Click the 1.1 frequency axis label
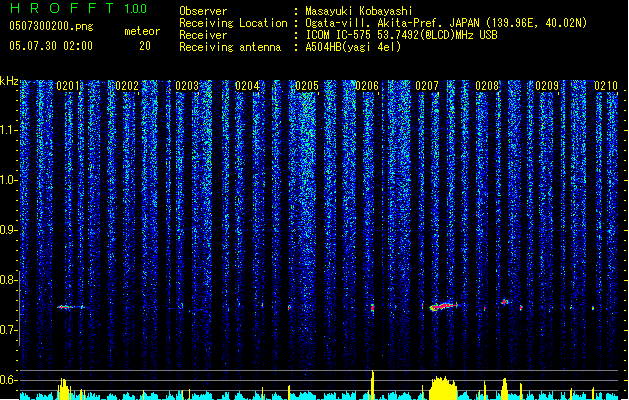 (9, 130)
